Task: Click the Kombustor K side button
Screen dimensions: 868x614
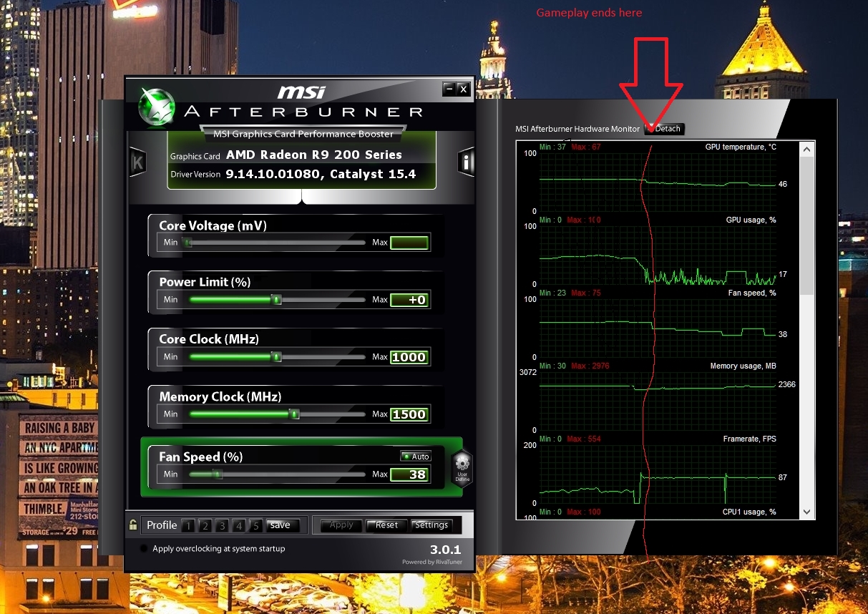Action: [x=137, y=162]
